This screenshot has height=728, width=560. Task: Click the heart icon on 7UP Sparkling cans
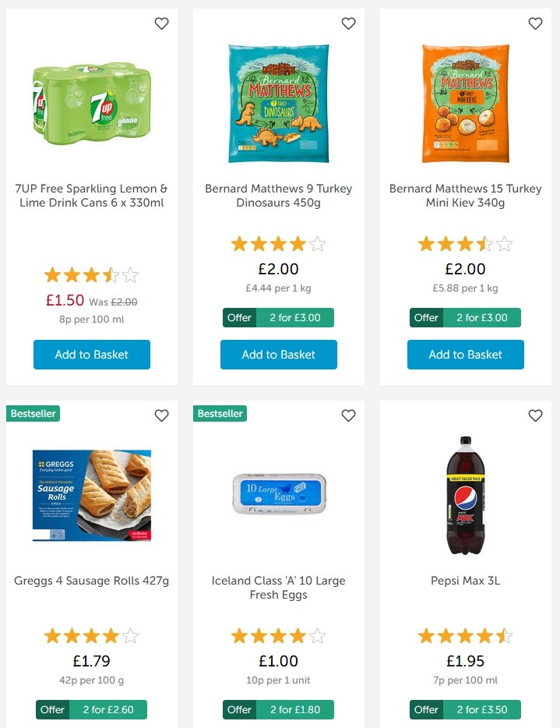(x=161, y=23)
